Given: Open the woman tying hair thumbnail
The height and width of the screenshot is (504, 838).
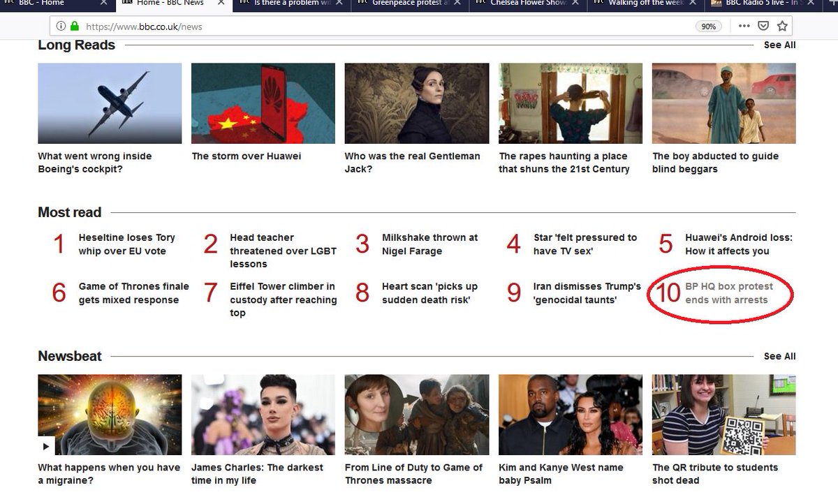Looking at the screenshot, I should (571, 103).
